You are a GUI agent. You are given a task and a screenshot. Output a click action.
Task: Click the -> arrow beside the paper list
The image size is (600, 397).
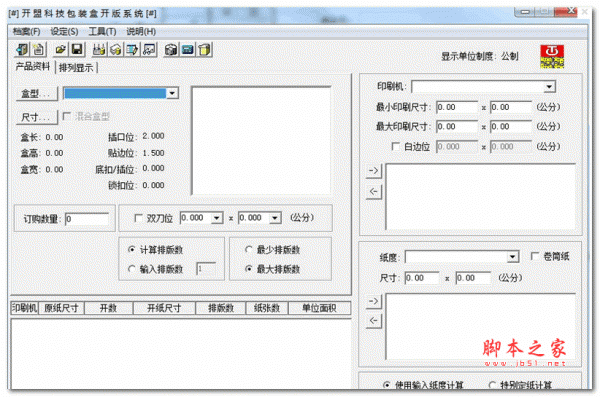point(373,301)
